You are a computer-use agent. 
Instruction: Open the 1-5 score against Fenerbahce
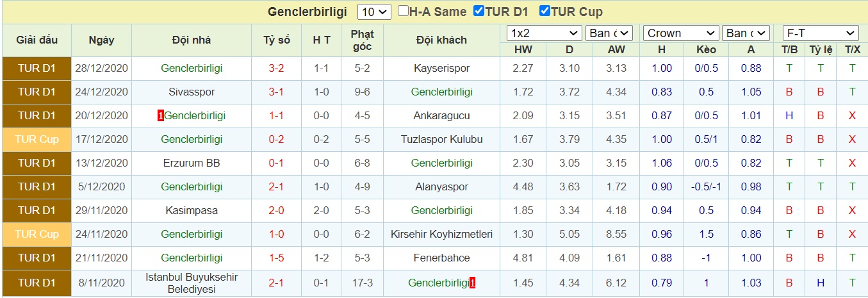point(277,258)
